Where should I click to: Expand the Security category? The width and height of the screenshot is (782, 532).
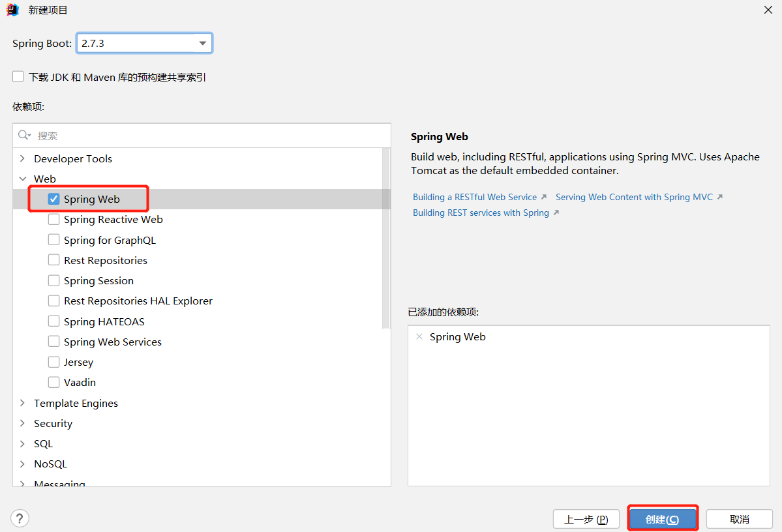coord(23,424)
